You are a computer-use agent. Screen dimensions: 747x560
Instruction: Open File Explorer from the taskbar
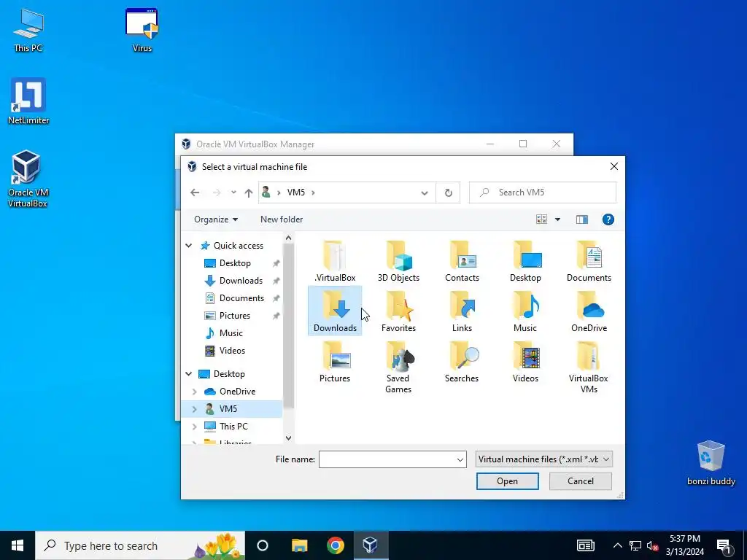(x=300, y=545)
